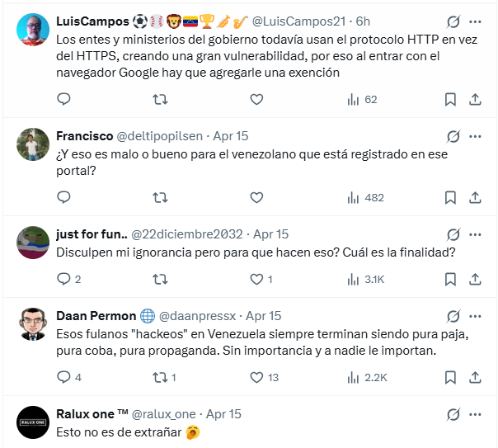The width and height of the screenshot is (498, 448).
Task: Like the just for fun.. tweet
Action: coord(256,279)
